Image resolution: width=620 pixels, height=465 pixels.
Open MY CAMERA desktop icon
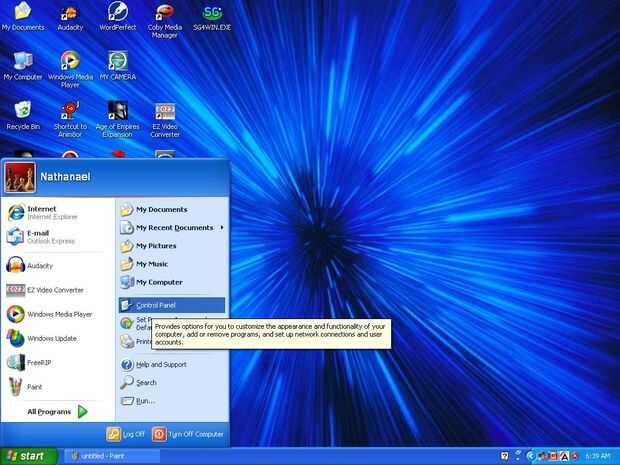[x=117, y=66]
